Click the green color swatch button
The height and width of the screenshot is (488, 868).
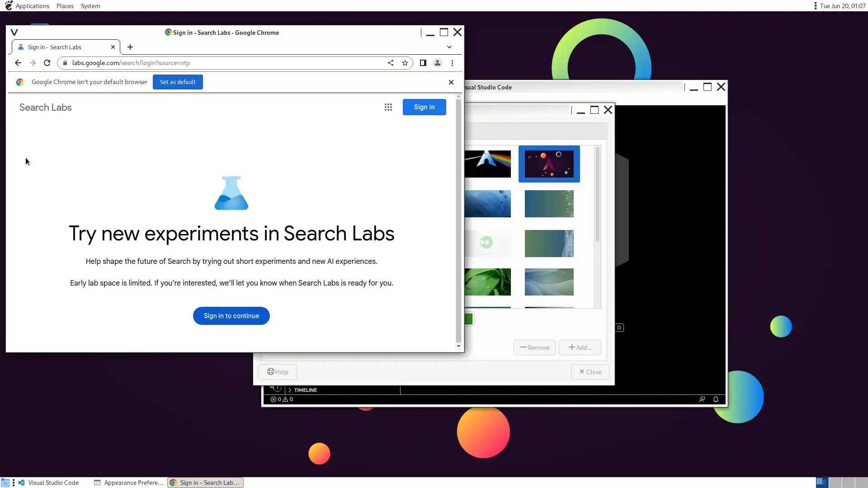point(468,319)
